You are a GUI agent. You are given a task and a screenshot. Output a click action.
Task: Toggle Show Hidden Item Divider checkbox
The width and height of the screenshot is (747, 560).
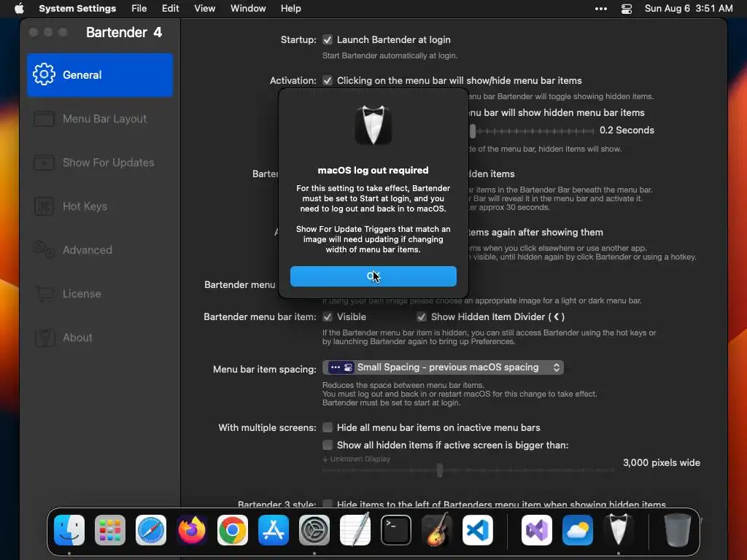[x=421, y=316]
